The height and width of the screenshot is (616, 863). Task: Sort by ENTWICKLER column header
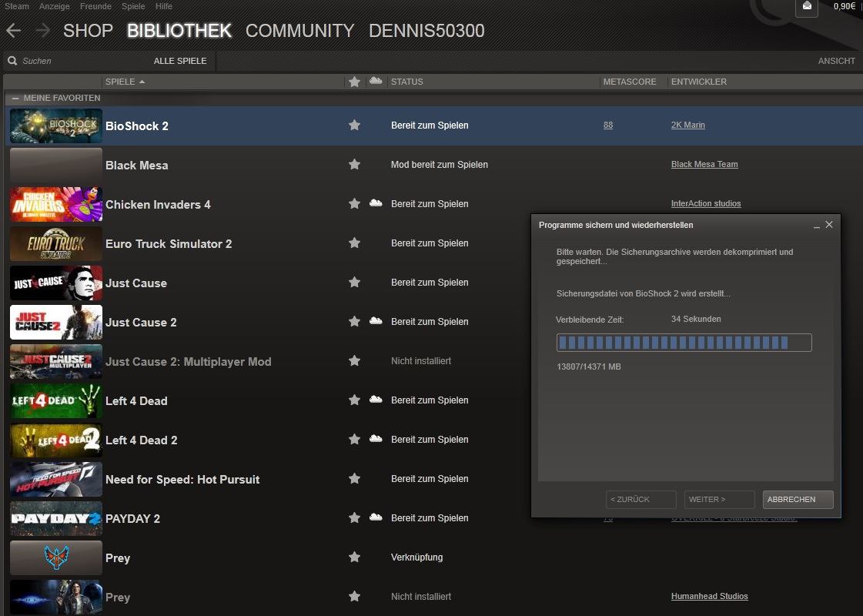(x=698, y=82)
